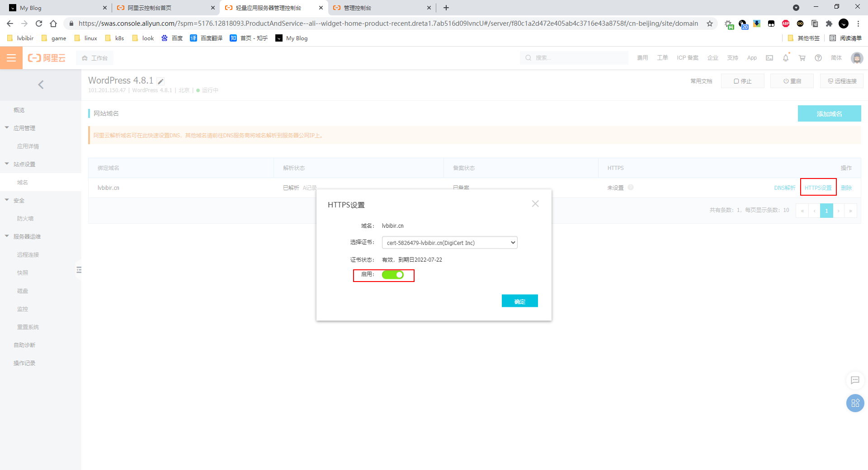The image size is (868, 470).
Task: Click the 确定 confirm button
Action: (519, 301)
